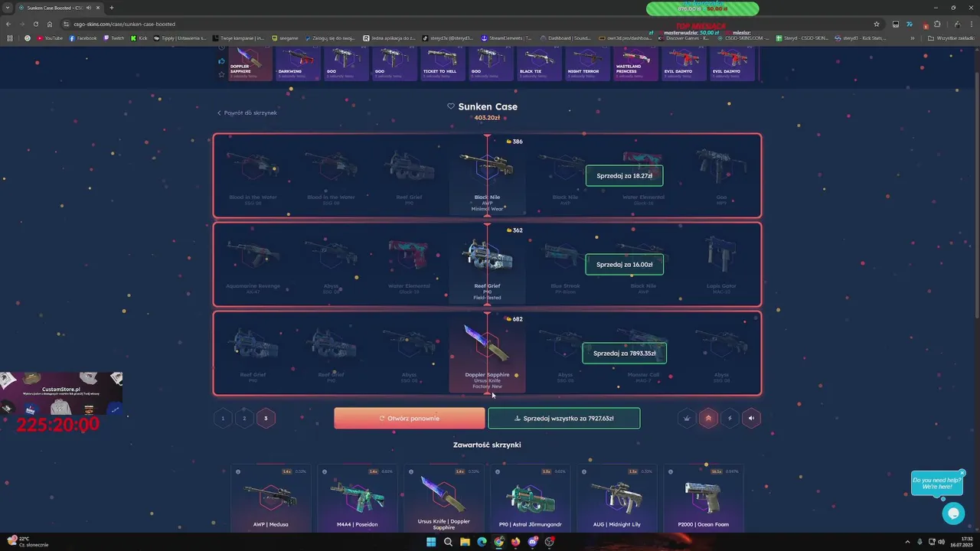The width and height of the screenshot is (980, 551).
Task: Open a new browser tab
Action: click(x=111, y=8)
